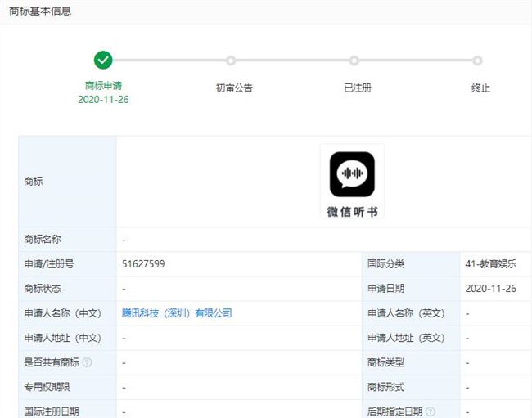Click the 是否共有商标 label text
This screenshot has width=532, height=418.
point(52,362)
